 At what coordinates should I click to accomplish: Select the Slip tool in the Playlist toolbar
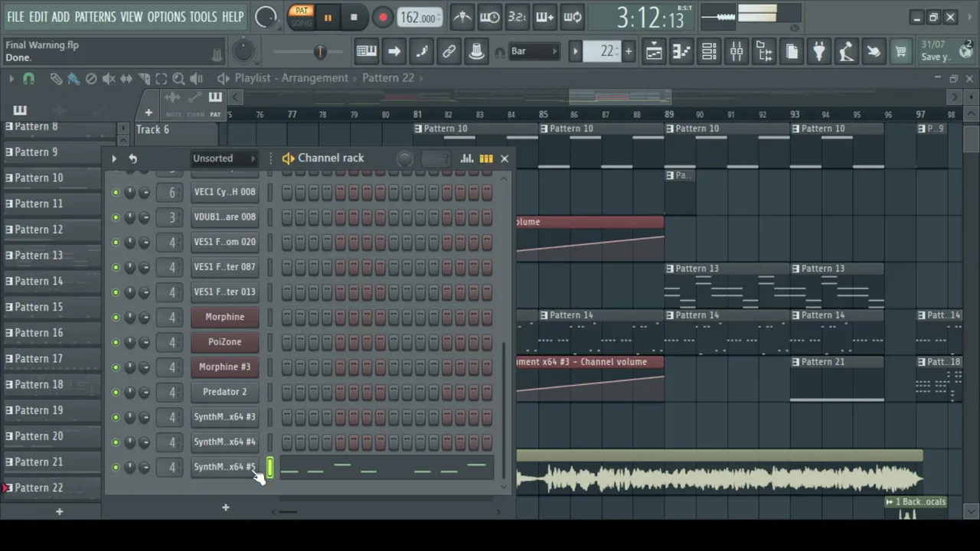click(x=126, y=78)
